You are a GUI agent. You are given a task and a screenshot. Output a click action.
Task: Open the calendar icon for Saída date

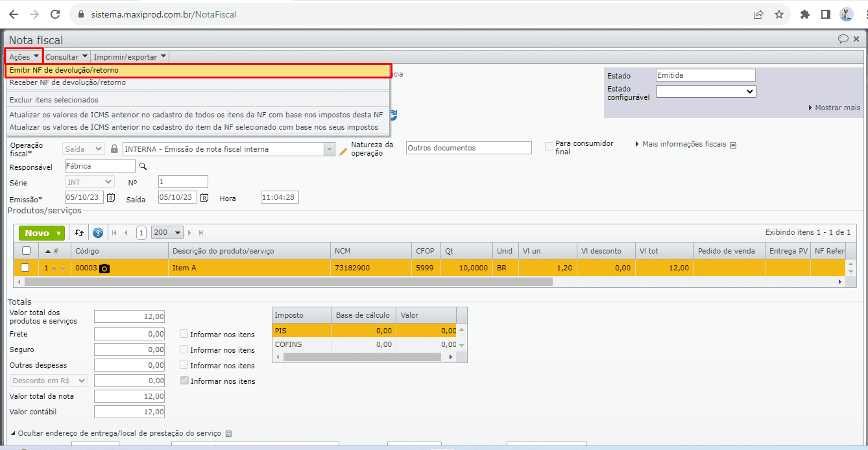click(x=204, y=198)
